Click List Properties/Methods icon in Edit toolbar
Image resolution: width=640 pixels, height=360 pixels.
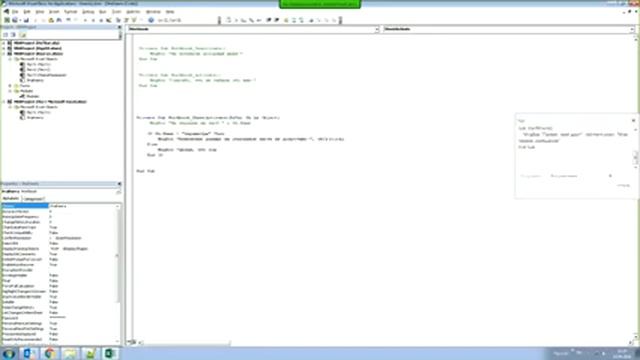229,20
